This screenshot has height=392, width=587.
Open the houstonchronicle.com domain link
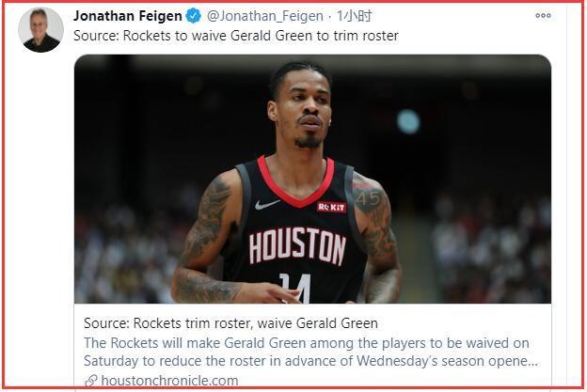pos(169,381)
